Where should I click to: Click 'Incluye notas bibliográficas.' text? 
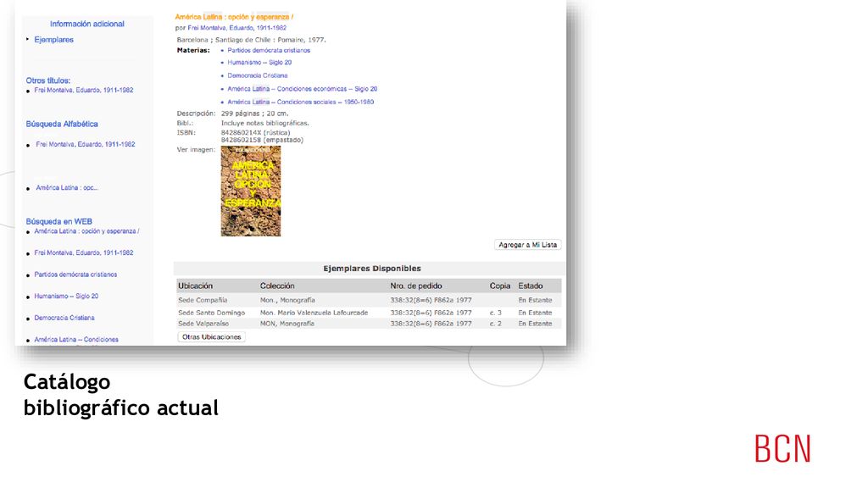coord(265,124)
